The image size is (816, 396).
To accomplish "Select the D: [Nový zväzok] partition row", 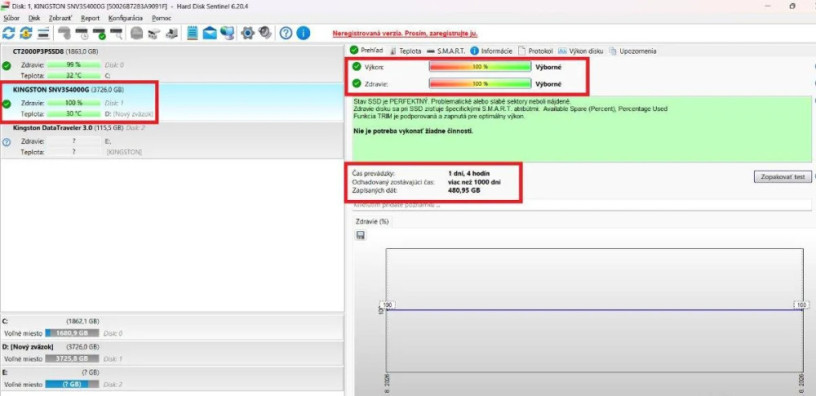I will coord(172,353).
